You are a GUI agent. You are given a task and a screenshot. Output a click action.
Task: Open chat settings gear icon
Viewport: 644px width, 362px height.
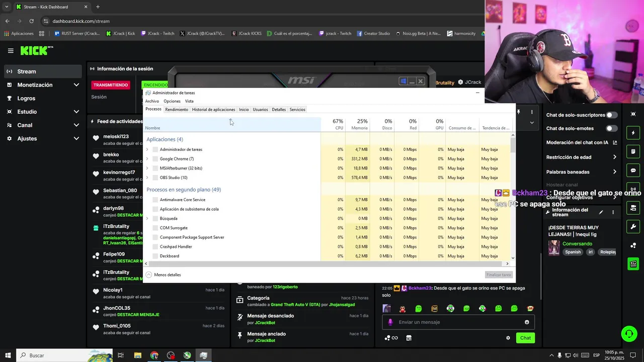pyautogui.click(x=508, y=338)
